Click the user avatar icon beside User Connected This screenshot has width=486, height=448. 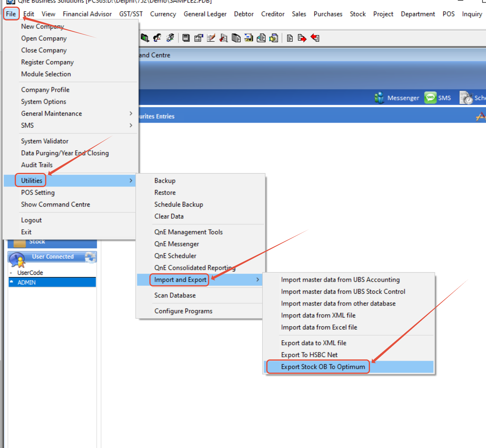17,260
